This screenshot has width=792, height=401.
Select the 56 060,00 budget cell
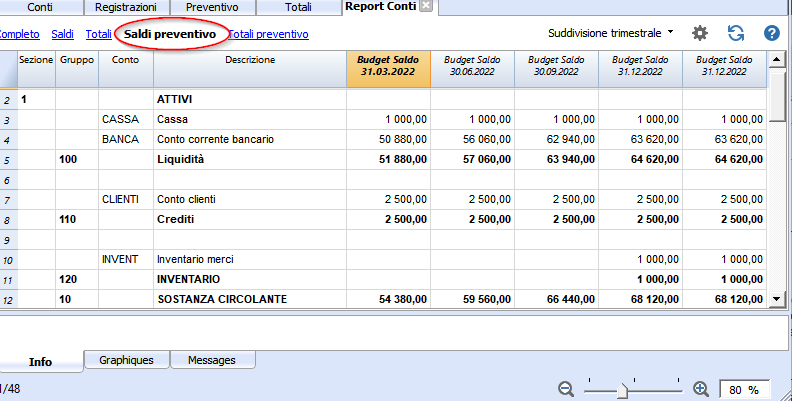[x=472, y=139]
